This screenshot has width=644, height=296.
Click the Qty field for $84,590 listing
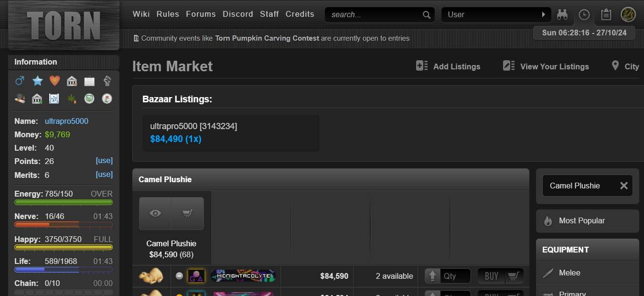pos(454,276)
